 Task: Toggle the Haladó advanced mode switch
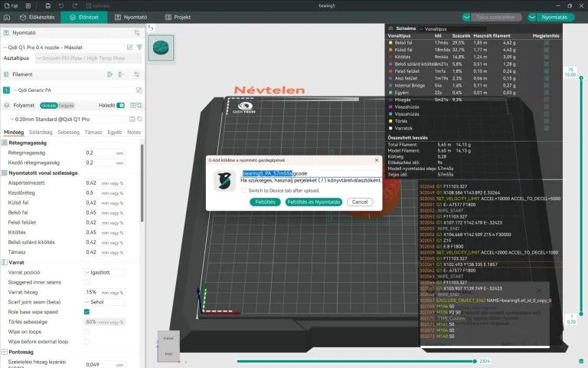120,106
